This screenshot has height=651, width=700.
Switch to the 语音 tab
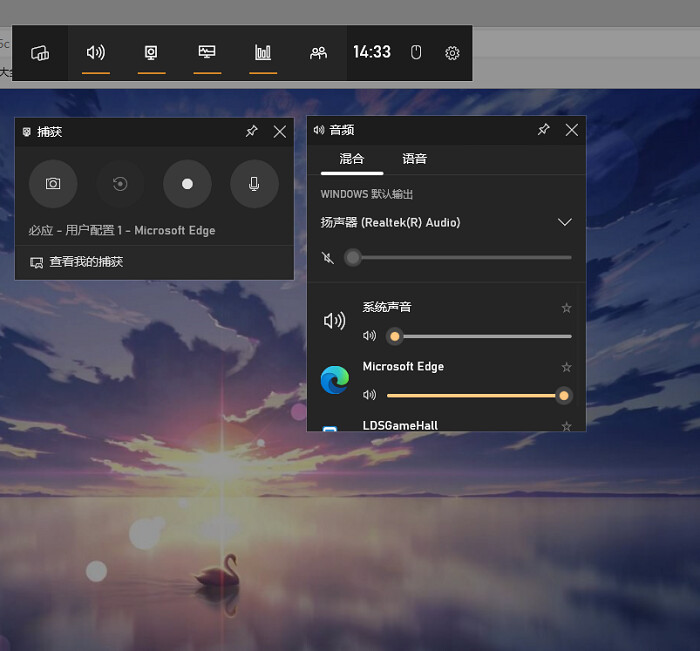415,159
